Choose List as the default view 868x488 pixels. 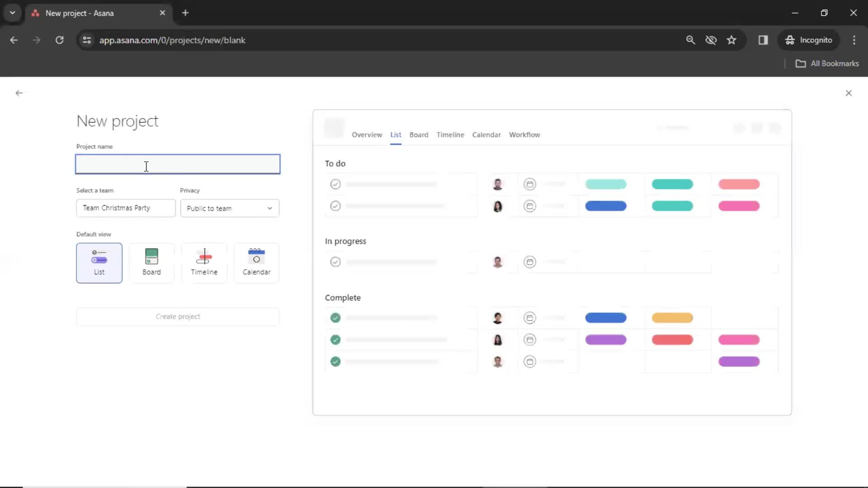[x=99, y=263]
